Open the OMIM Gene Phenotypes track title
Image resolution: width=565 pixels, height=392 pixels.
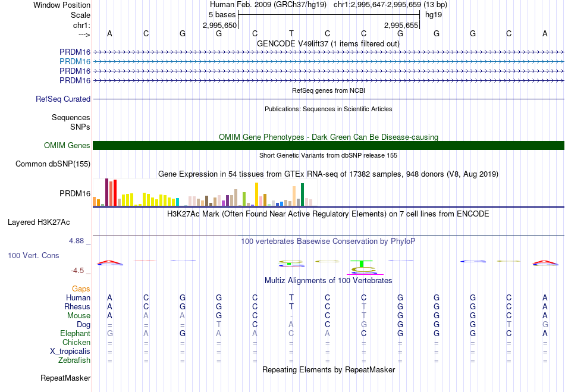(328, 137)
